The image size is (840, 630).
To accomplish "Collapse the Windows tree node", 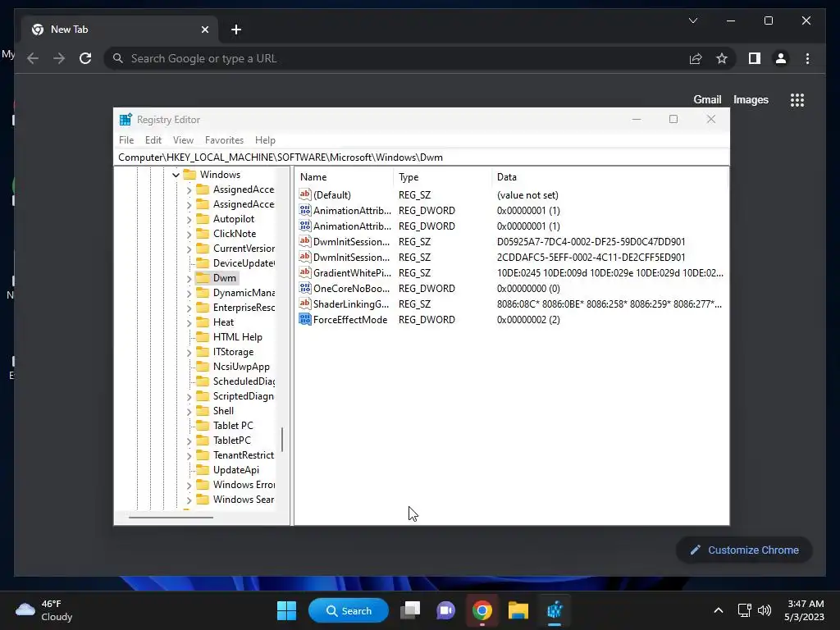I will (176, 175).
